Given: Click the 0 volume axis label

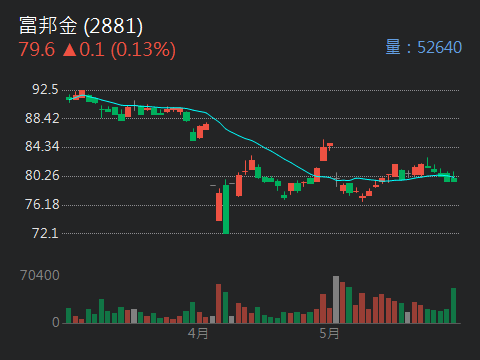Looking at the screenshot, I should tap(56, 322).
